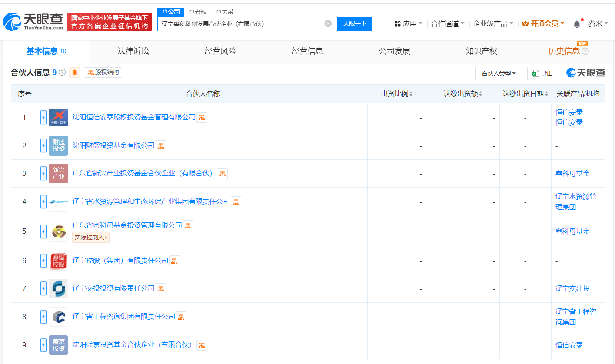
Task: Click the help icon beside 合伙人信息
Action: tap(62, 73)
